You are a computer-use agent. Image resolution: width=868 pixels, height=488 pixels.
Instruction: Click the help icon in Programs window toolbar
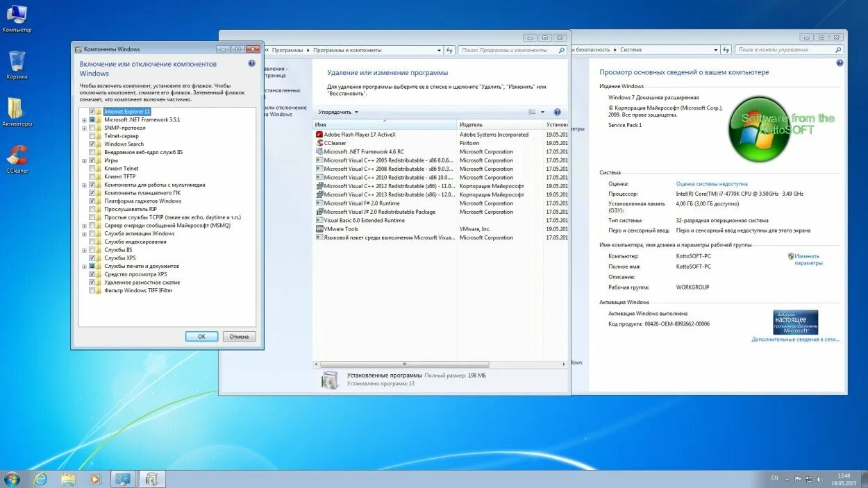[x=557, y=112]
